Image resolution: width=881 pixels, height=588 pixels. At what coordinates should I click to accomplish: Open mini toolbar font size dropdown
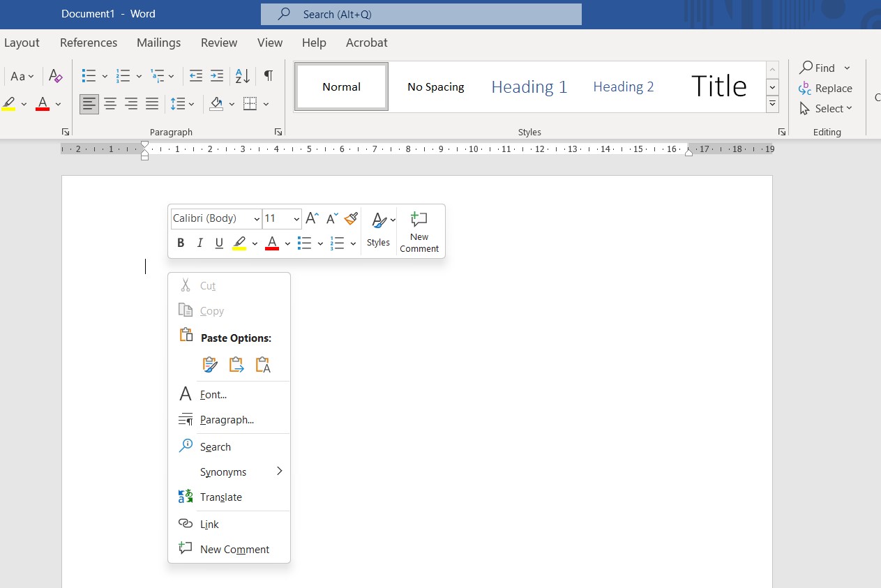[x=296, y=219]
